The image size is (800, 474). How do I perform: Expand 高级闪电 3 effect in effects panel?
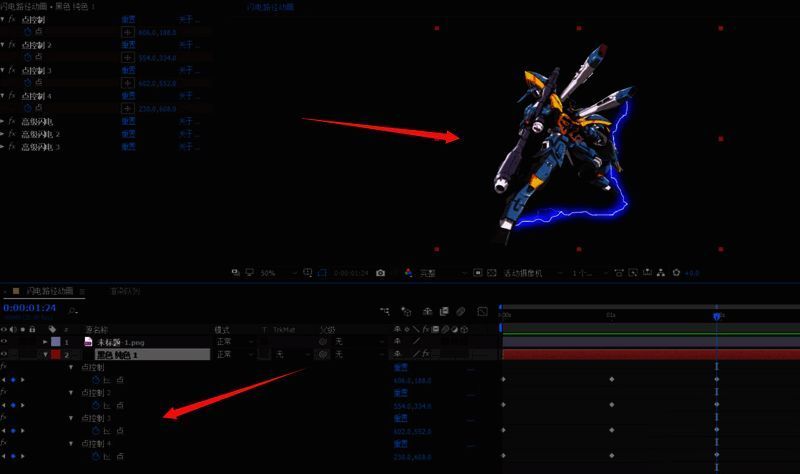pos(3,147)
